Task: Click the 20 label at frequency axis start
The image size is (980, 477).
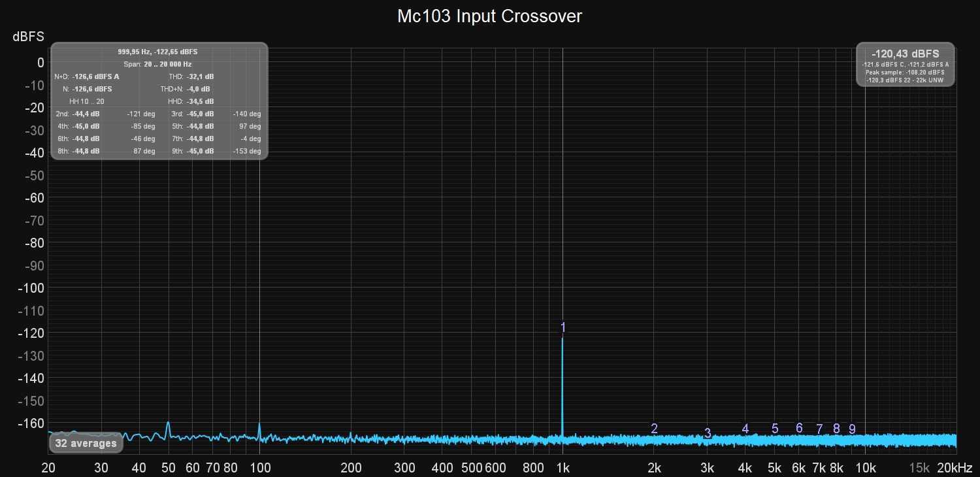Action: 48,468
